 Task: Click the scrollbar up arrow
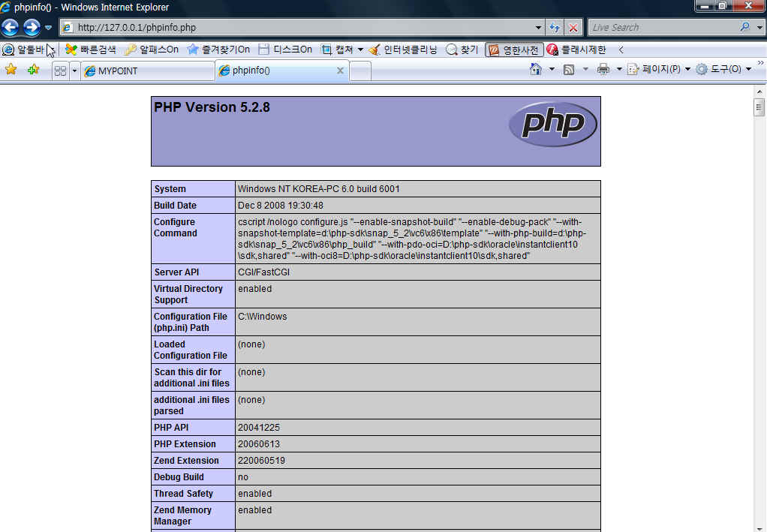[759, 92]
